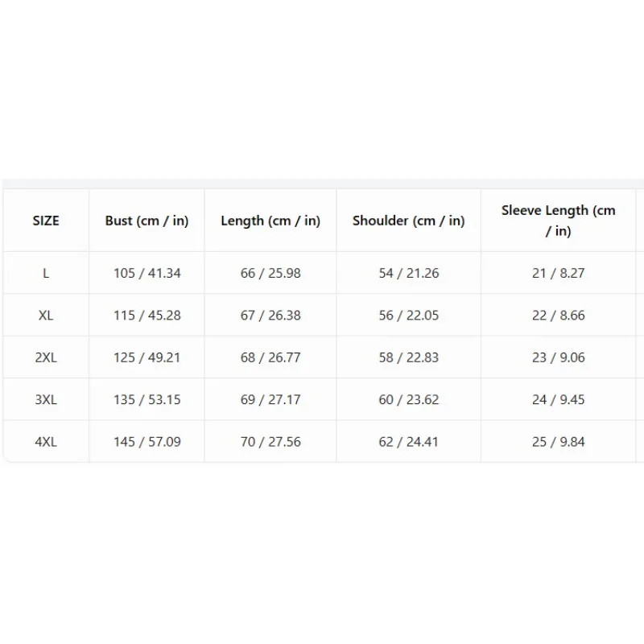Screen dimensions: 644x644
Task: Select the XL size row label
Action: point(46,316)
